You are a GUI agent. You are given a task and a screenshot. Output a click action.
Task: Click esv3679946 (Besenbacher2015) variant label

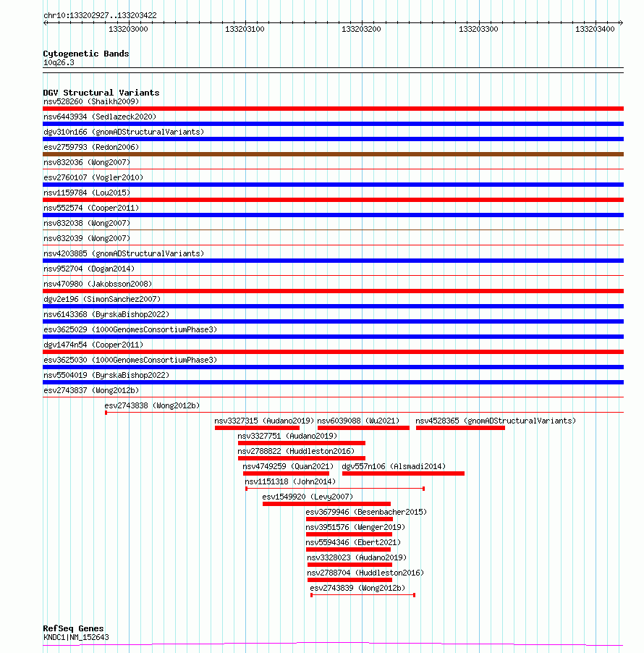(366, 512)
